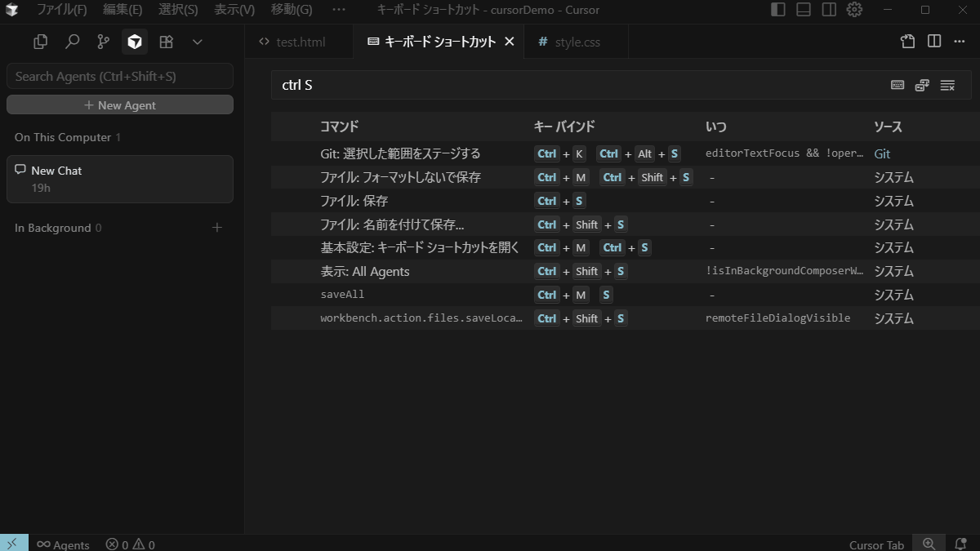Viewport: 980px width, 551px height.
Task: Click the Cursor app logo icon
Action: coord(11,10)
